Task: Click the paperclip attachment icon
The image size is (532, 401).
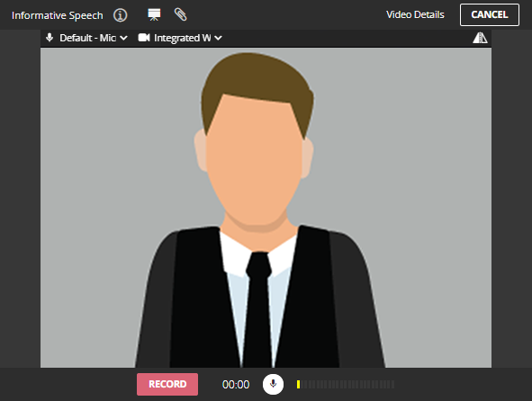Action: coord(181,14)
